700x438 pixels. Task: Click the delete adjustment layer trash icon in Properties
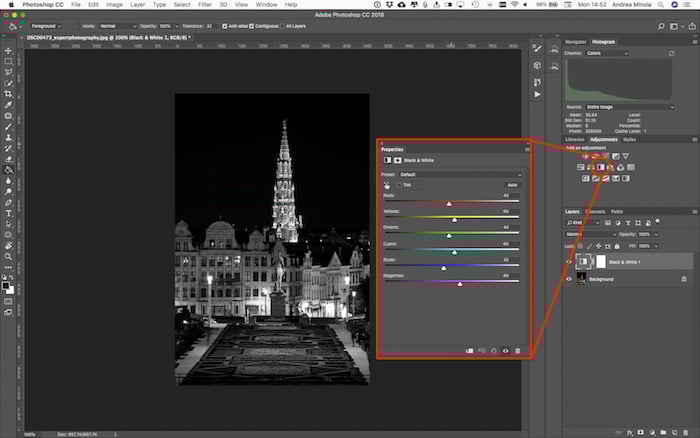pos(517,351)
